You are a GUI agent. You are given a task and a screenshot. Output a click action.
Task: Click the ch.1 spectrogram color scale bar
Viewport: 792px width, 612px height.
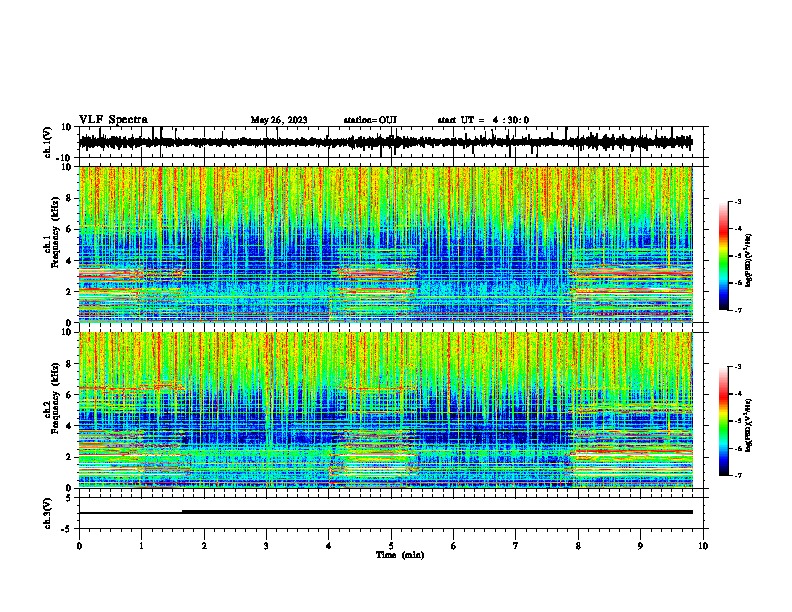pos(724,256)
